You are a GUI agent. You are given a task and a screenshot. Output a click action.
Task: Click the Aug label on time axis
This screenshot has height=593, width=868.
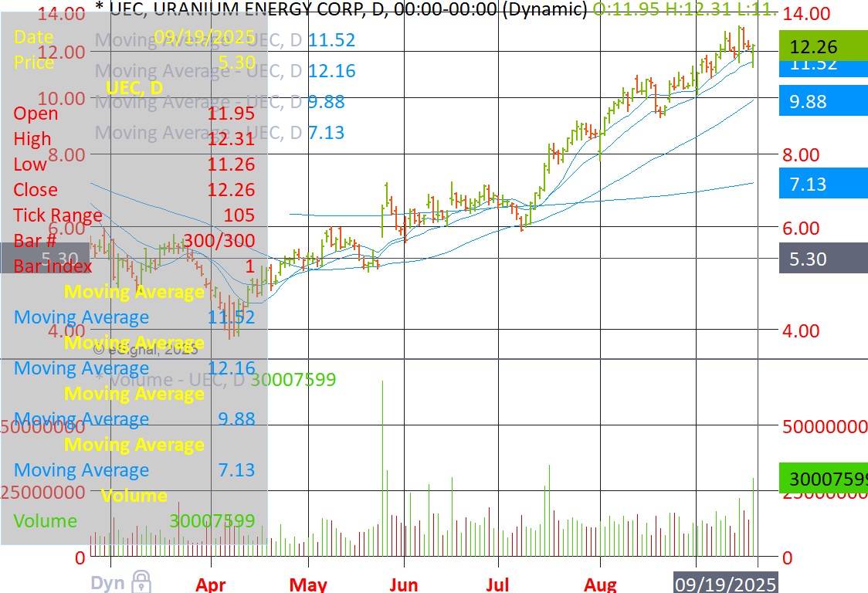click(x=600, y=584)
